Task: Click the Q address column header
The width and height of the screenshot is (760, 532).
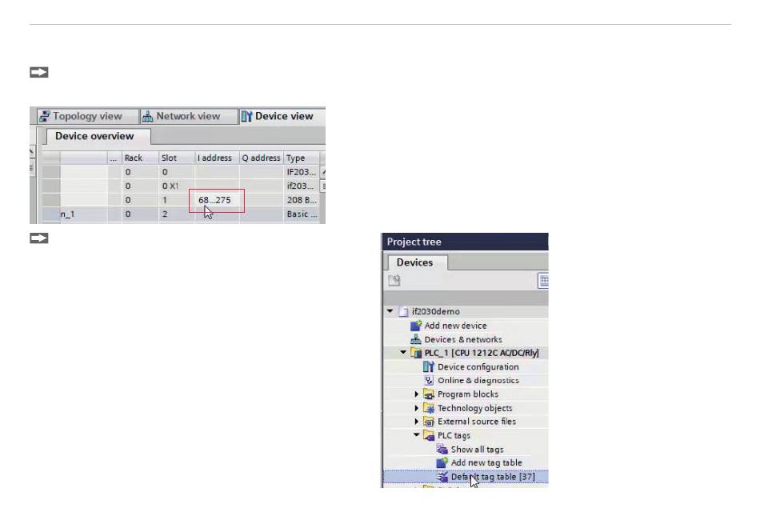Action: click(261, 158)
